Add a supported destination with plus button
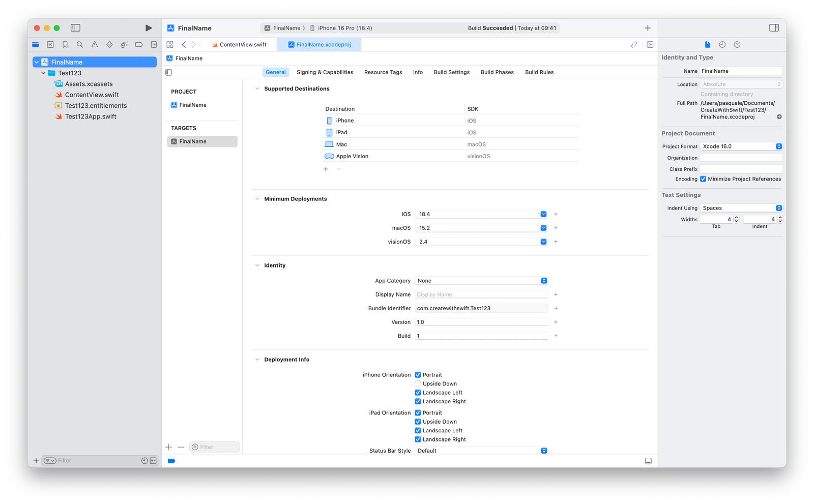814x504 pixels. [x=326, y=168]
